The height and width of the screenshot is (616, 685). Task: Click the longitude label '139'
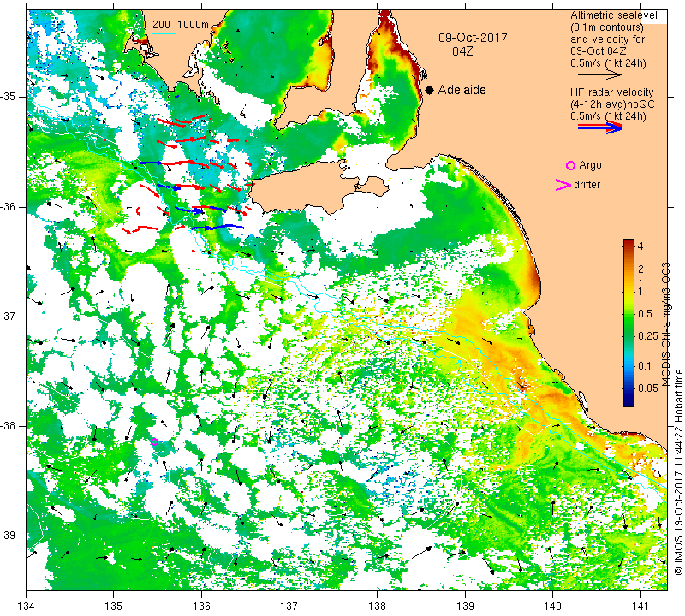tap(465, 606)
